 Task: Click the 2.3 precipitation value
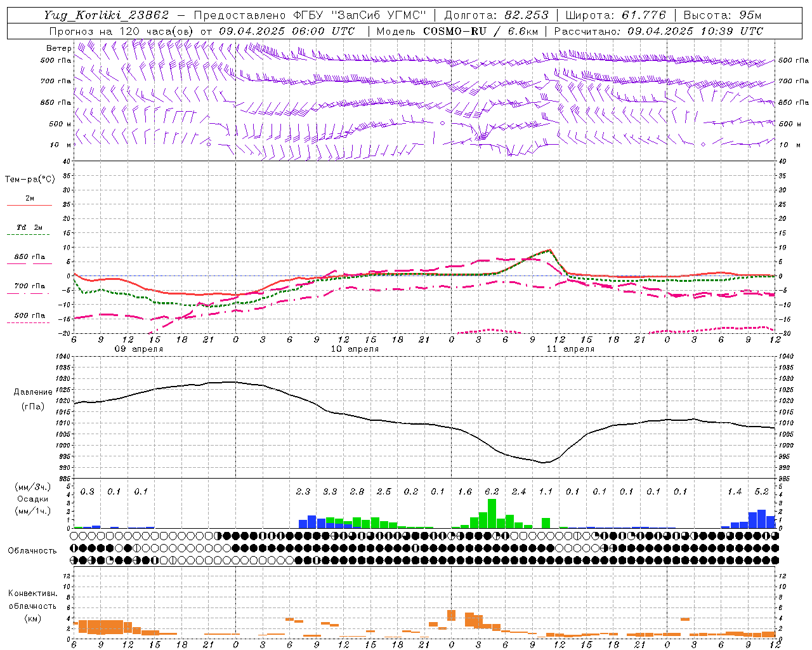point(303,491)
